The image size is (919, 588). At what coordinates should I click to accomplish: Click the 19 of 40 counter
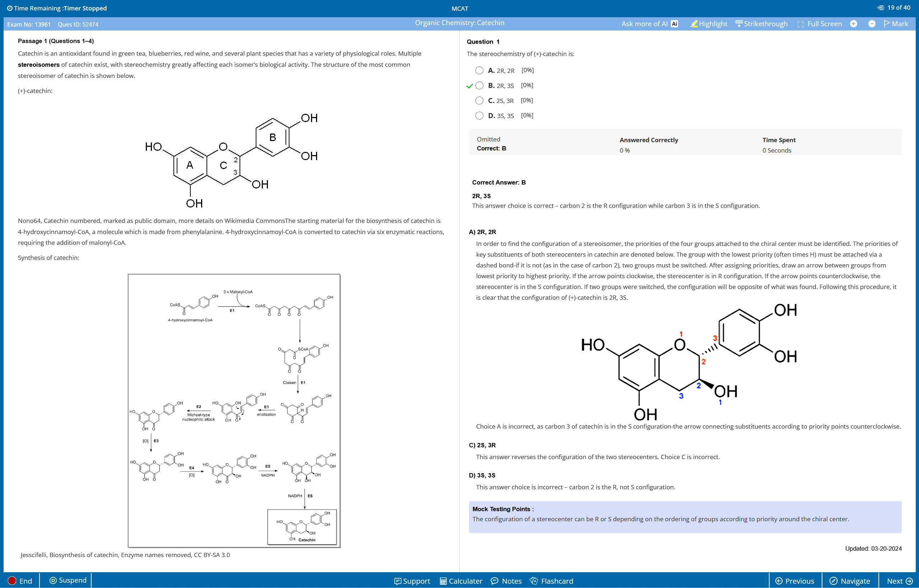point(899,8)
